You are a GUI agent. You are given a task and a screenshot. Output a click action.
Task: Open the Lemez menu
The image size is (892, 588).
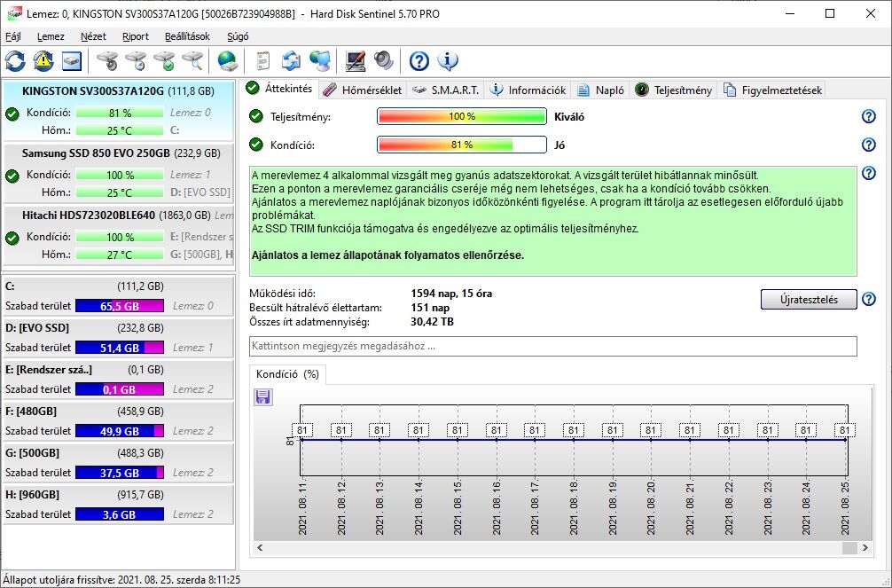click(51, 36)
